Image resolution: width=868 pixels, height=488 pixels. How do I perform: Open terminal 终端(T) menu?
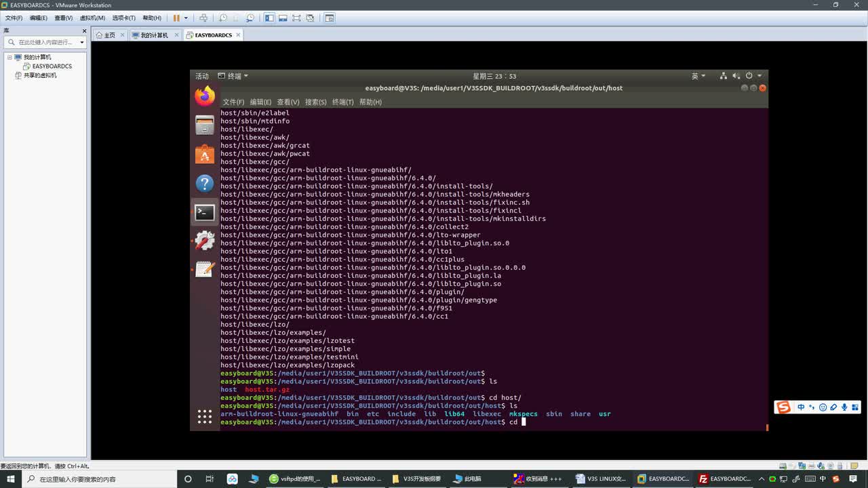point(343,102)
